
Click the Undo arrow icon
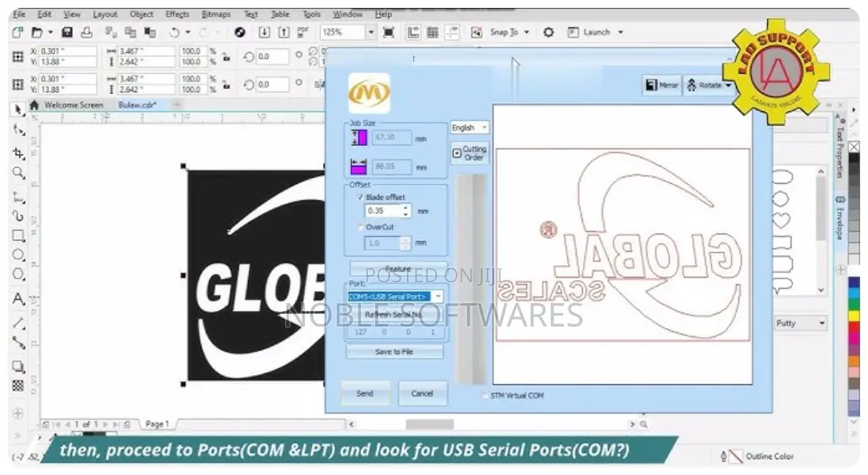175,32
